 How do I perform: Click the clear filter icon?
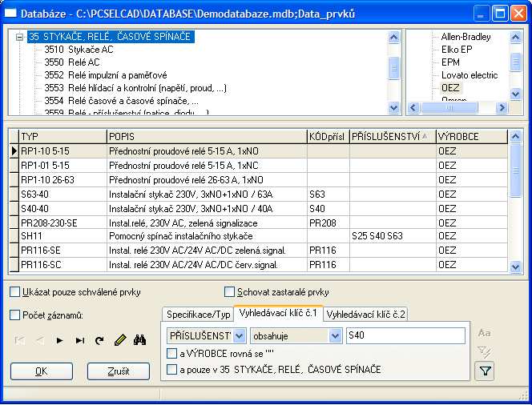[484, 352]
